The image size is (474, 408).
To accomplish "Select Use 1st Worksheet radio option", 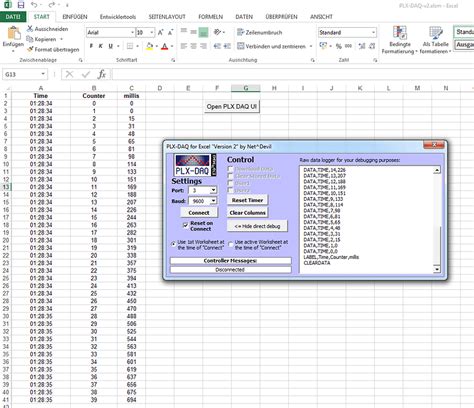I will coord(173,244).
